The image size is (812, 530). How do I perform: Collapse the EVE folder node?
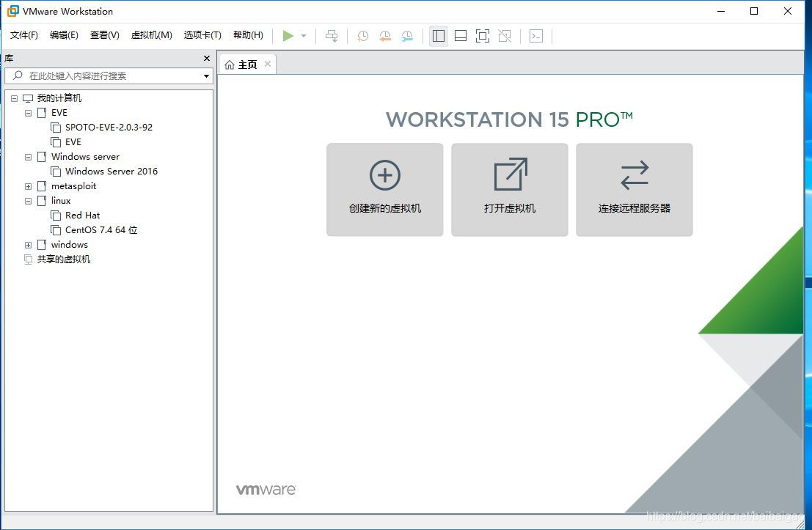coord(29,113)
